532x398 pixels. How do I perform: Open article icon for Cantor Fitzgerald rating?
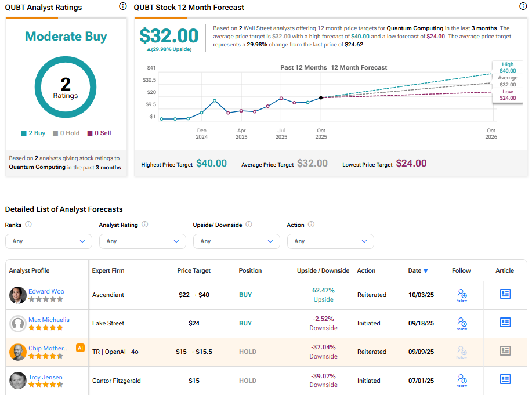click(x=505, y=379)
